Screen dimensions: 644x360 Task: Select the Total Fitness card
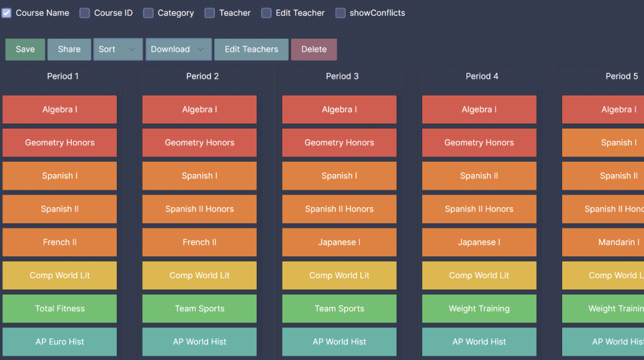[x=59, y=309]
